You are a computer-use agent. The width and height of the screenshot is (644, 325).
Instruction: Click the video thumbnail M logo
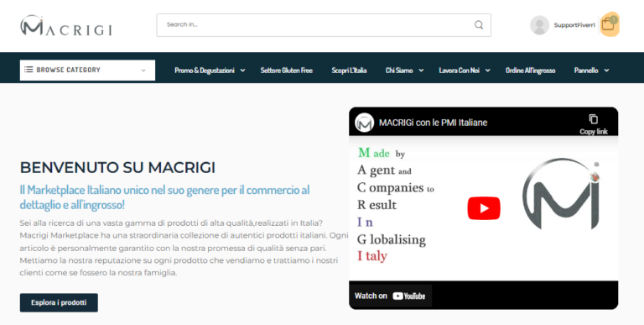[561, 195]
